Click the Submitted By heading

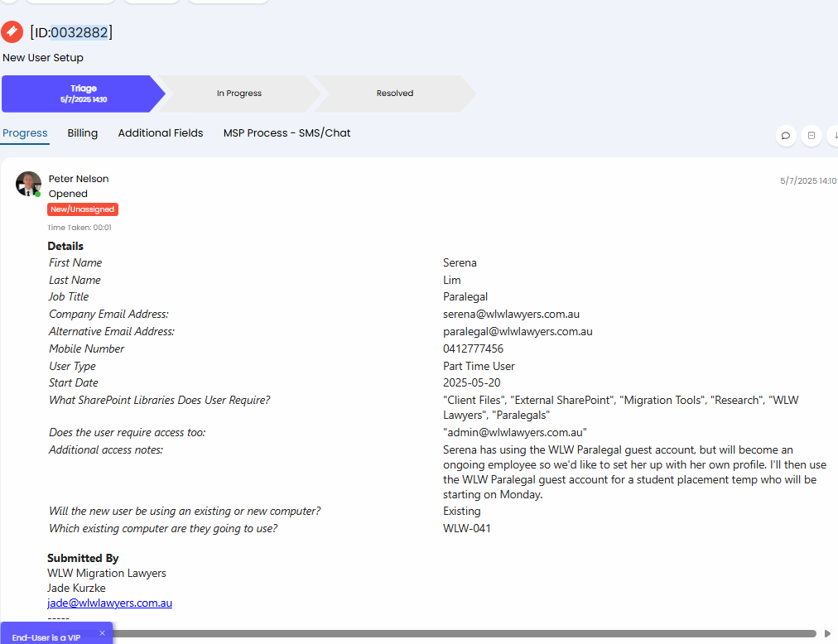click(83, 558)
